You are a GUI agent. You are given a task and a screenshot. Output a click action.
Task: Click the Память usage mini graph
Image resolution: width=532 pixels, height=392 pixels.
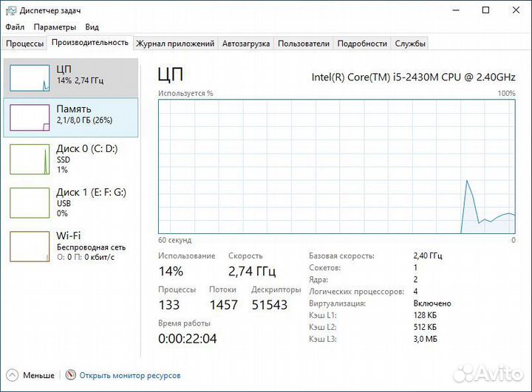click(x=30, y=117)
